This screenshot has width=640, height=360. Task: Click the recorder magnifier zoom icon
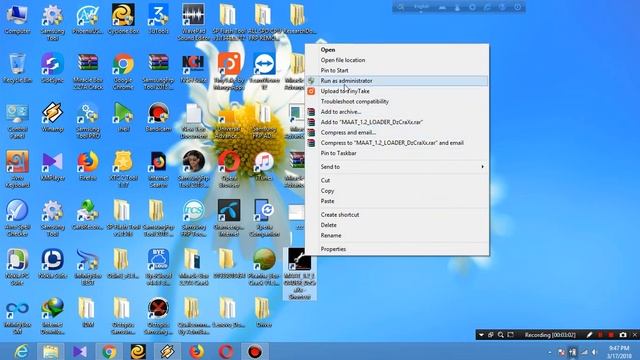501,335
